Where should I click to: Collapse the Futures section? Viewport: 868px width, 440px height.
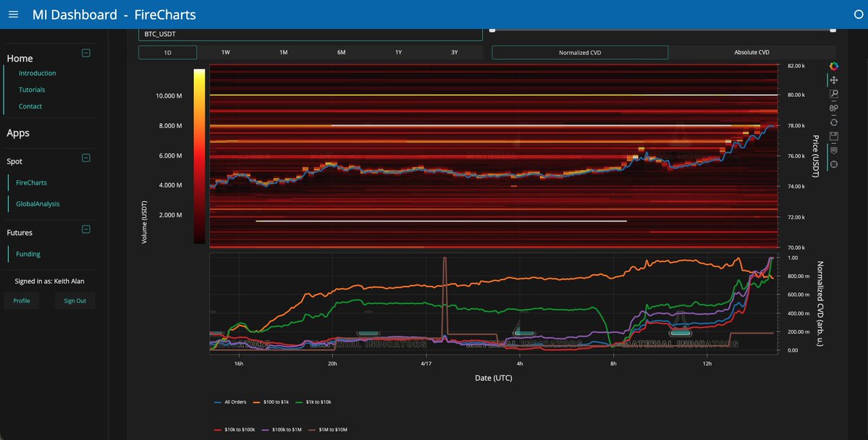pyautogui.click(x=85, y=229)
